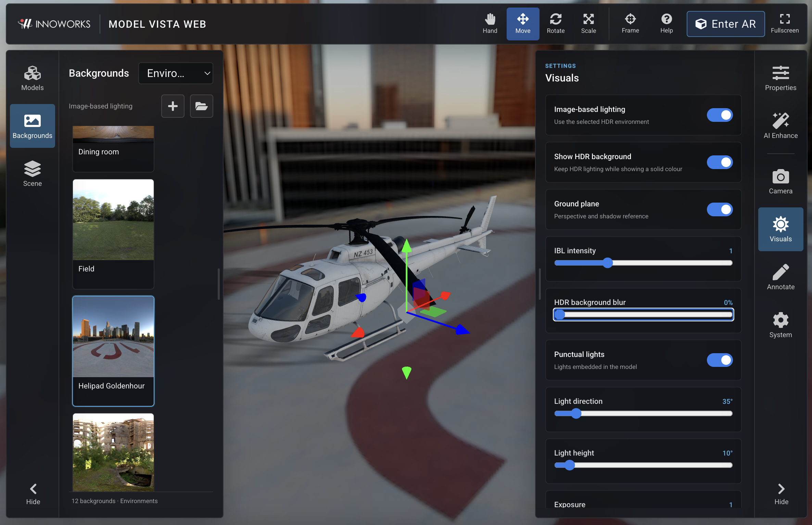Screen dimensions: 812x525
Task: Add a new background with plus button
Action: pyautogui.click(x=173, y=106)
